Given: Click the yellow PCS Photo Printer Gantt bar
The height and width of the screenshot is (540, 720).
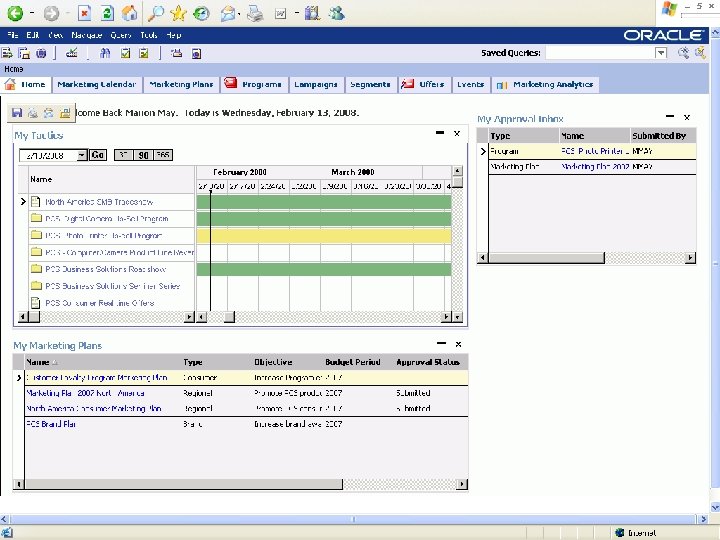Looking at the screenshot, I should [x=324, y=236].
